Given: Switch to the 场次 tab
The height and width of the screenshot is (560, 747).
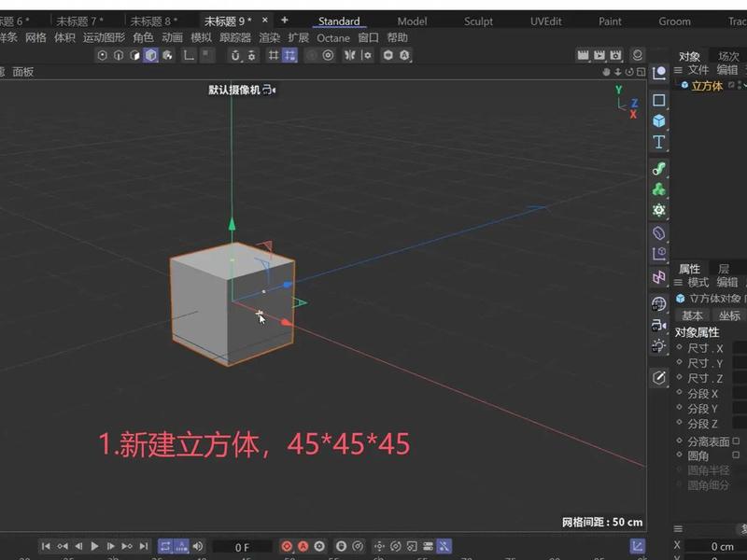Looking at the screenshot, I should pyautogui.click(x=728, y=56).
